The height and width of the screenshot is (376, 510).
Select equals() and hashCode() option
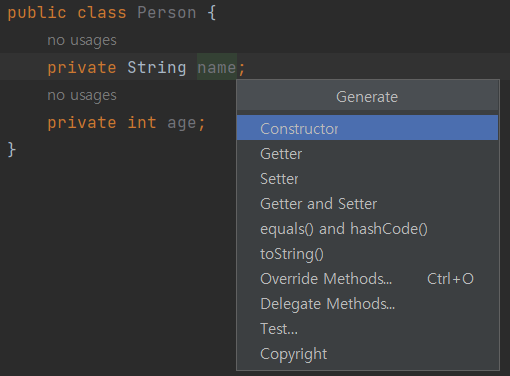point(367,229)
